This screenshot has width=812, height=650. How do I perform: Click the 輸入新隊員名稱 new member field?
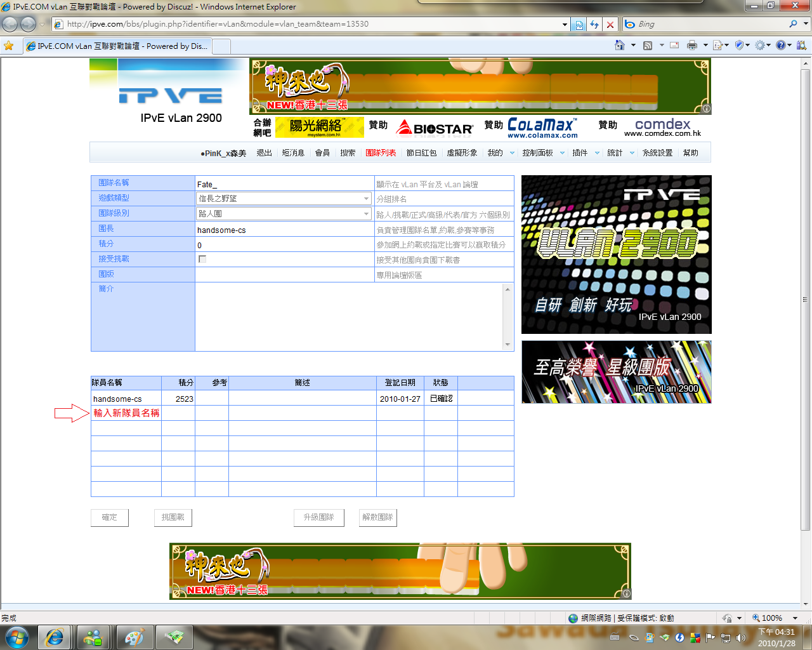click(126, 413)
